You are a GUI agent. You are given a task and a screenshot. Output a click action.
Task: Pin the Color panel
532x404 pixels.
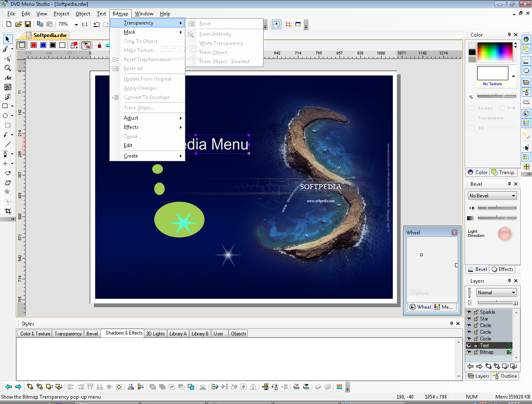(509, 34)
